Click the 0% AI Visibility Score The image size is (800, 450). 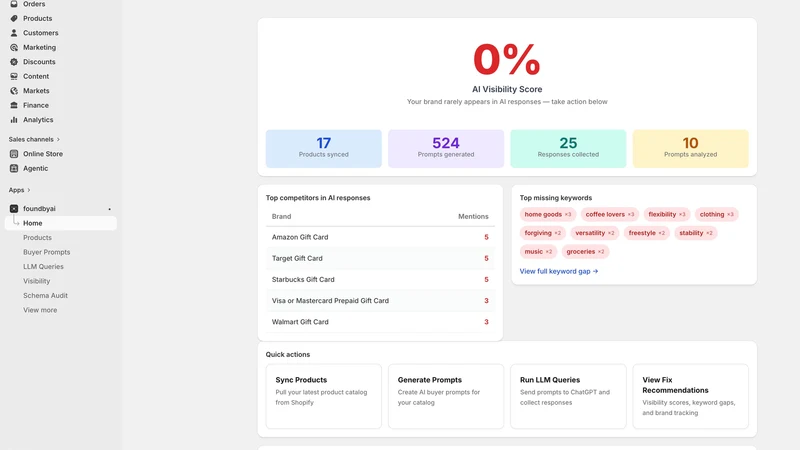click(507, 59)
